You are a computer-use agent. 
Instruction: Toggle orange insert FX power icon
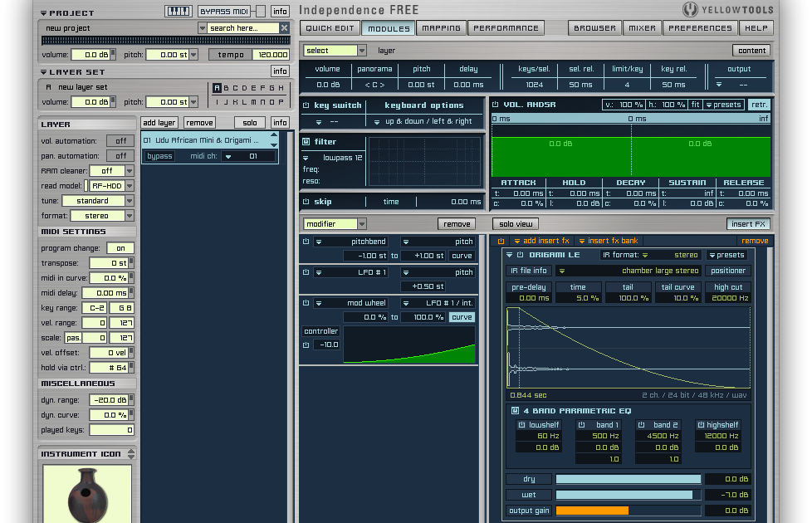pyautogui.click(x=501, y=241)
